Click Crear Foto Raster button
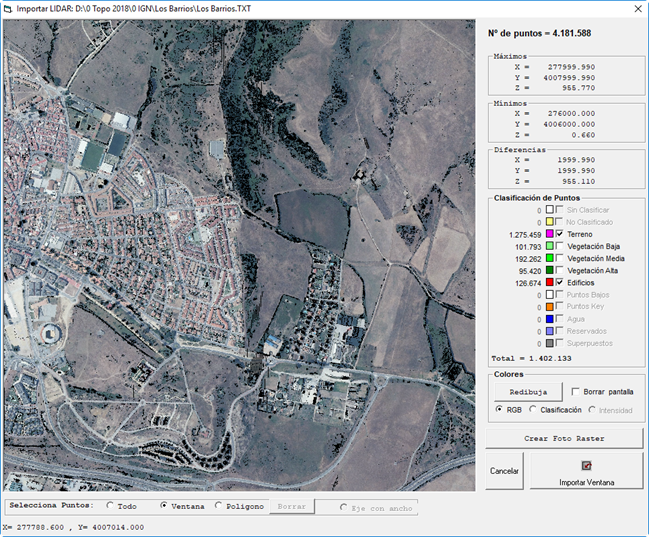 point(564,438)
